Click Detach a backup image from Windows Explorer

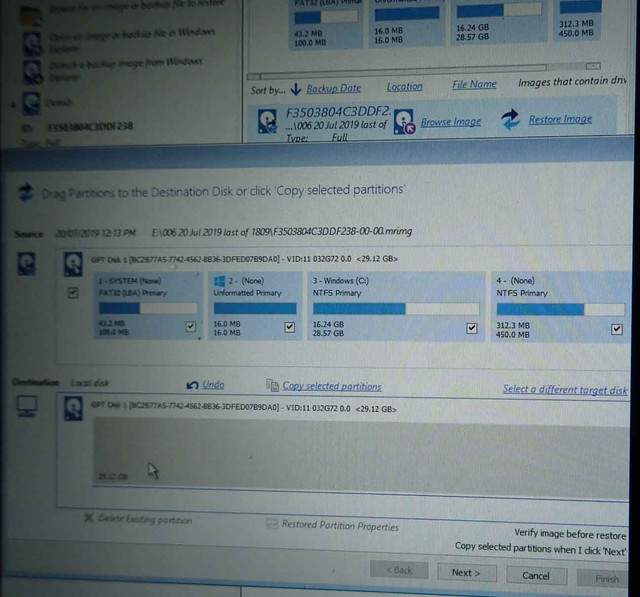(126, 69)
